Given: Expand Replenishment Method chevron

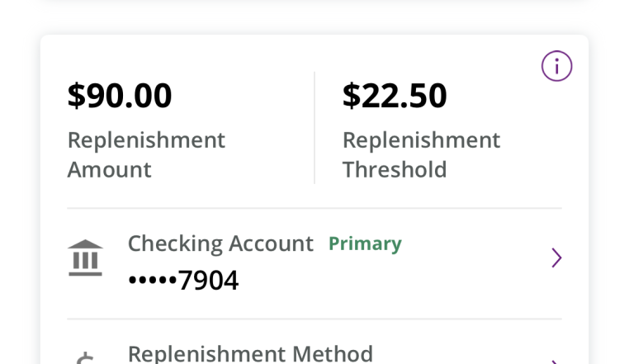Looking at the screenshot, I should tap(556, 362).
